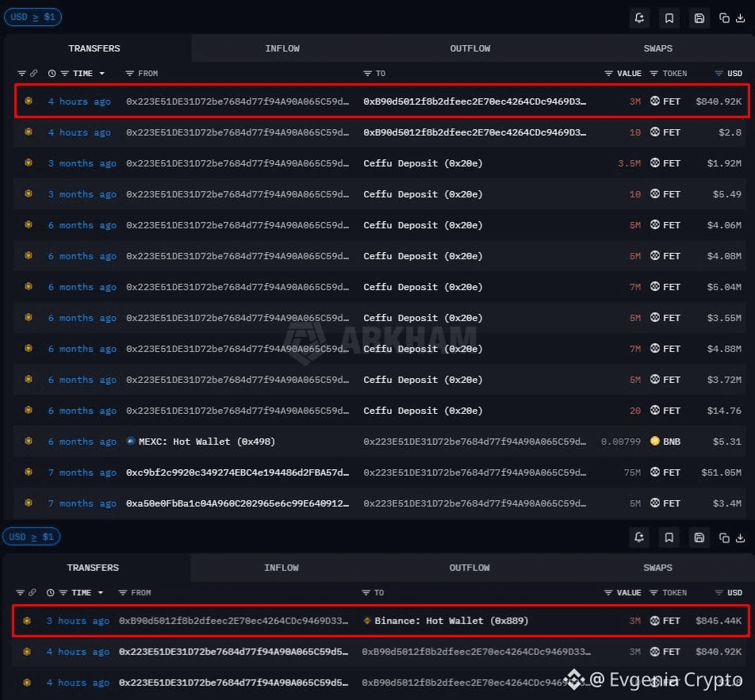Click Binance logo icon in bottom panel
Image resolution: width=755 pixels, height=700 pixels.
tap(367, 621)
